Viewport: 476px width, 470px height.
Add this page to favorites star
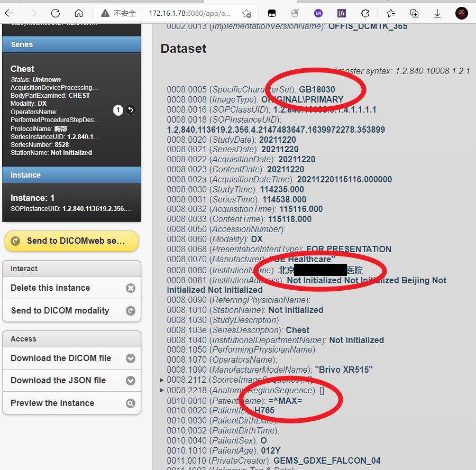tap(246, 13)
